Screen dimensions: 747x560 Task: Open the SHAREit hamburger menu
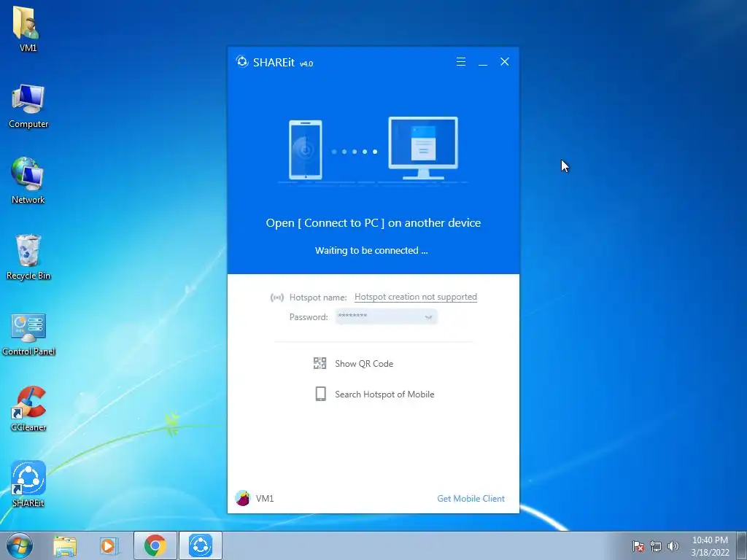461,62
